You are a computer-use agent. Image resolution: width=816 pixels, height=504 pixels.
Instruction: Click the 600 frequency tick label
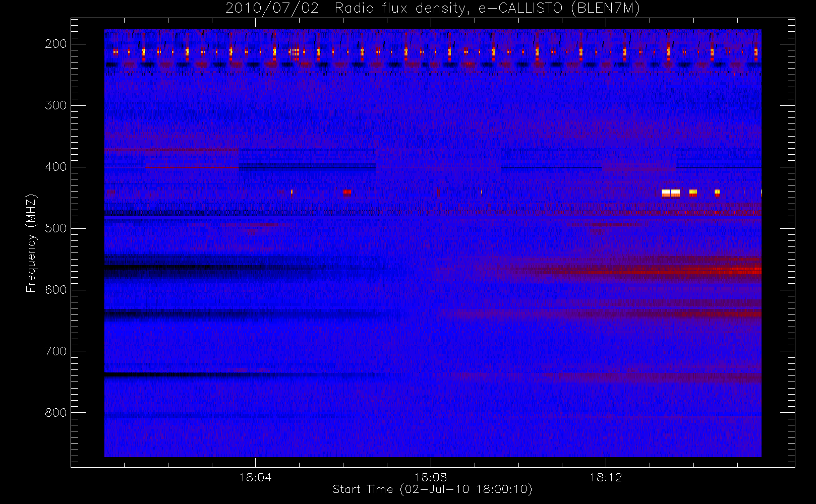[55, 290]
